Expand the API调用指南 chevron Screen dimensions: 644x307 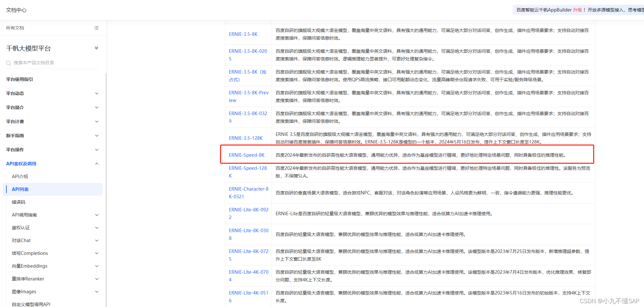click(x=97, y=215)
